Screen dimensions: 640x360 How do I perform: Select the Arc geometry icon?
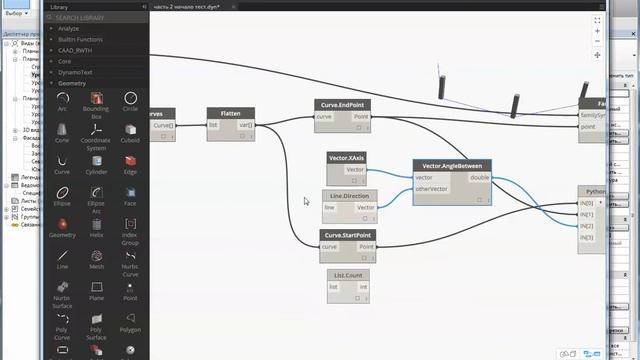tap(62, 98)
